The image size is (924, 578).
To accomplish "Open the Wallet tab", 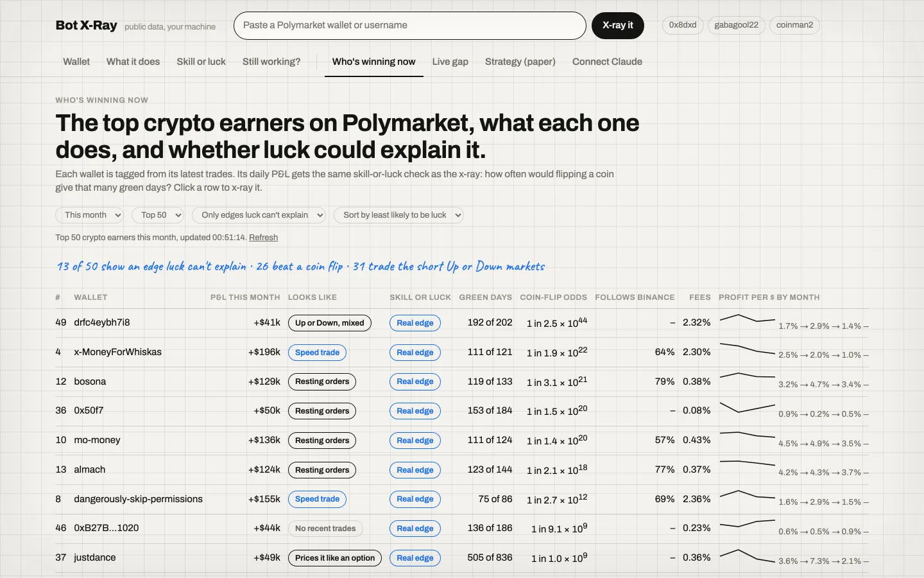I will pyautogui.click(x=76, y=62).
